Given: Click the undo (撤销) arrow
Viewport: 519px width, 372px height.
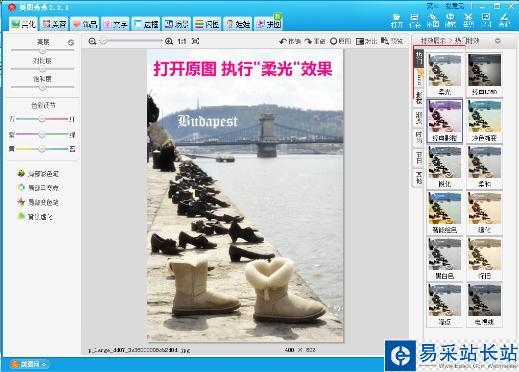Looking at the screenshot, I should pos(290,41).
